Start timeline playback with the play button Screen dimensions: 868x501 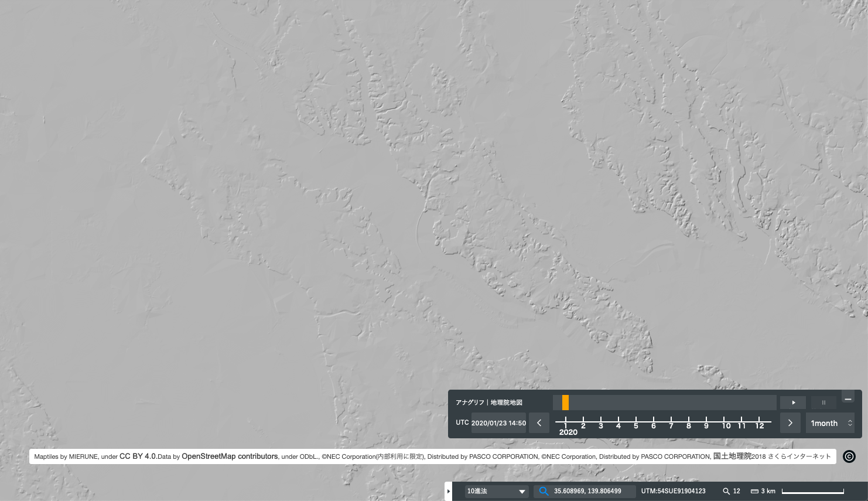(x=793, y=403)
